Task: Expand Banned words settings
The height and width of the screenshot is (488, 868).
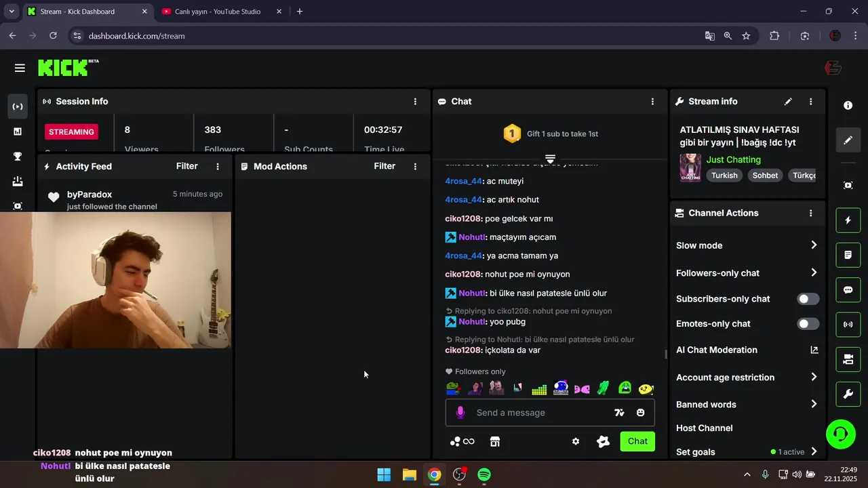Action: coord(814,404)
